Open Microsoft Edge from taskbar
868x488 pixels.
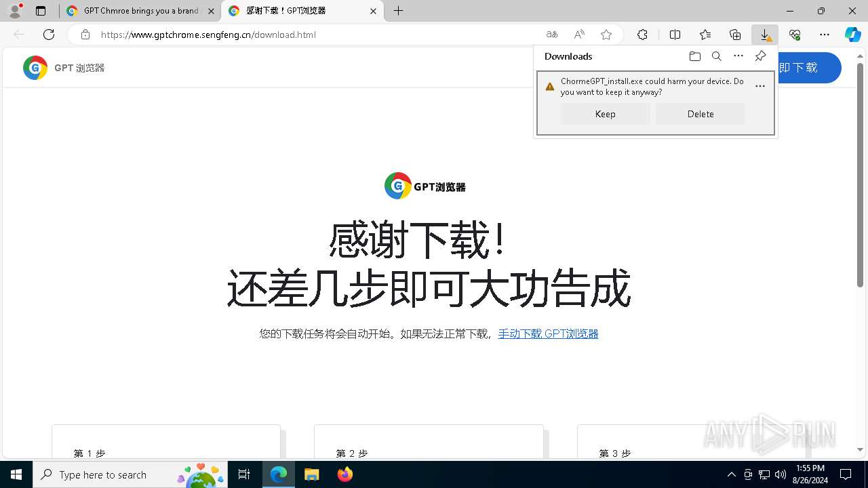tap(279, 474)
